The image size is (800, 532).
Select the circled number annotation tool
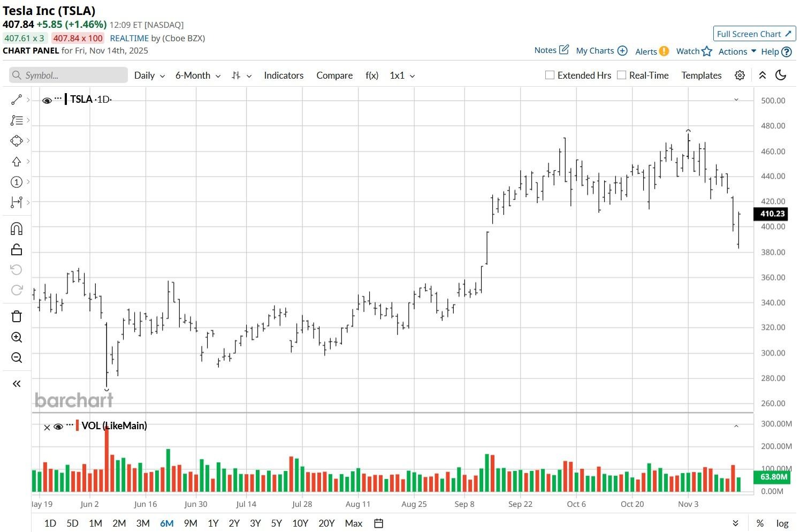pos(17,182)
